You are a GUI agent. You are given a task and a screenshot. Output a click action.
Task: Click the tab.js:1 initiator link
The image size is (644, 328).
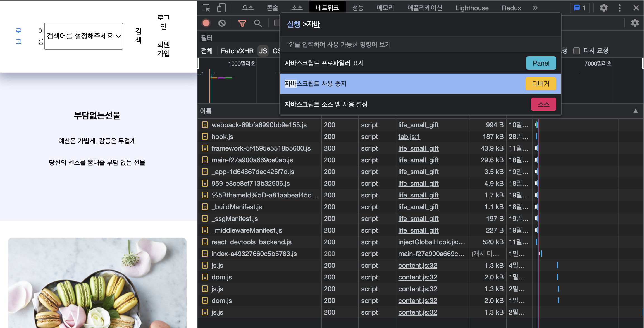tap(409, 137)
